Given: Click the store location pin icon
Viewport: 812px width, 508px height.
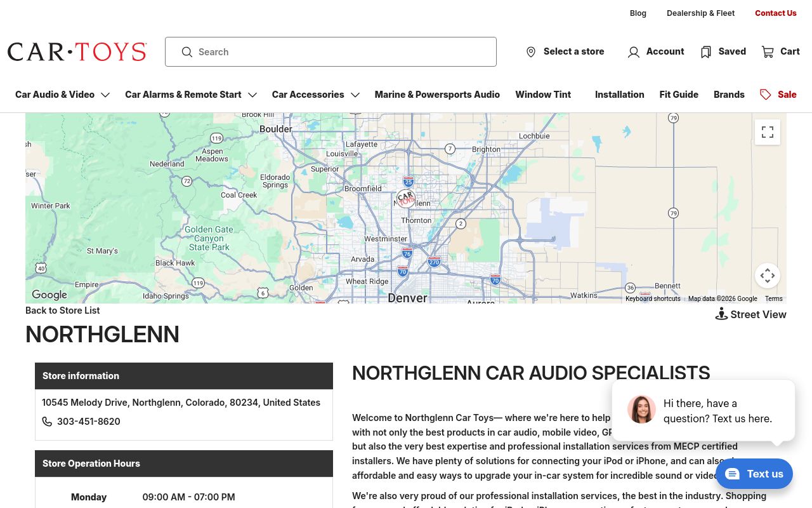Looking at the screenshot, I should (x=531, y=52).
